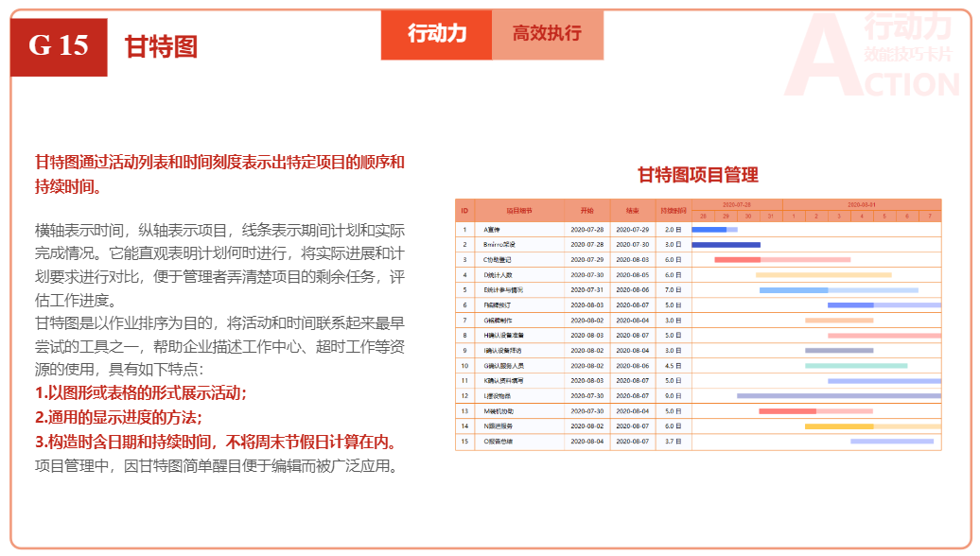This screenshot has width=980, height=556.
Task: Select the red Gantt bar in row 13
Action: click(787, 410)
